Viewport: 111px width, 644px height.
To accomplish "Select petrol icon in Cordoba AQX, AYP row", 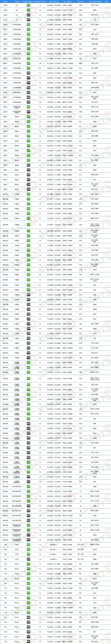I will [x=28, y=64].
